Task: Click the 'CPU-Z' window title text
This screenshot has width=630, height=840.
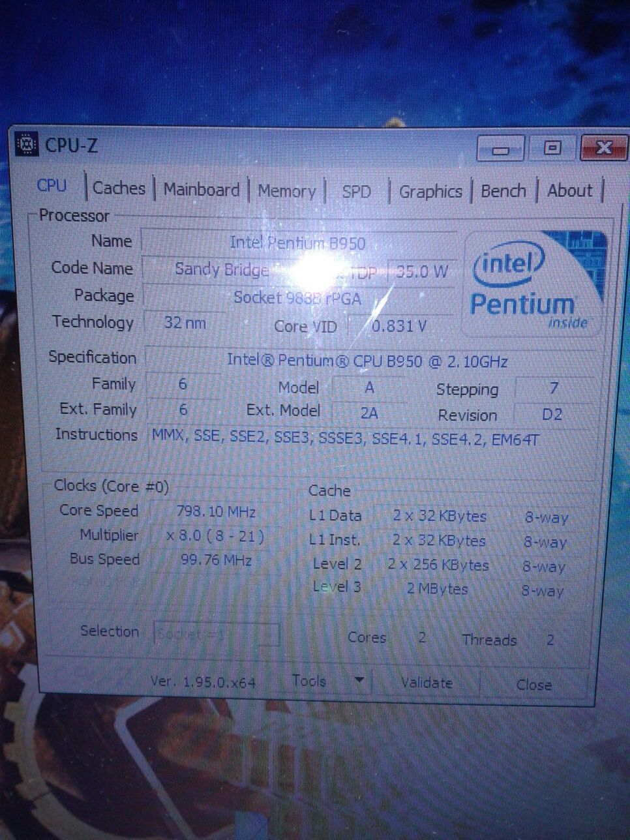Action: [x=72, y=145]
